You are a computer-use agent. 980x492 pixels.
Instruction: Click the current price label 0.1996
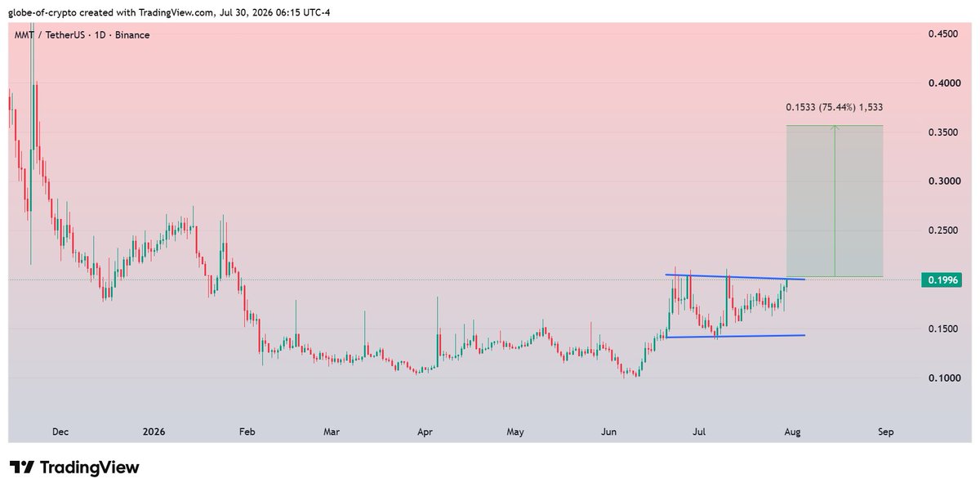(942, 280)
